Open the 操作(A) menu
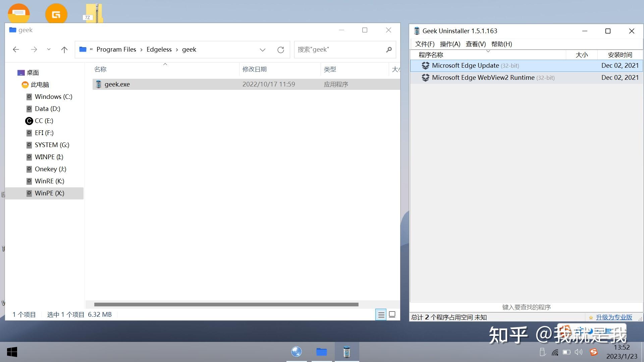The width and height of the screenshot is (644, 362). click(450, 44)
